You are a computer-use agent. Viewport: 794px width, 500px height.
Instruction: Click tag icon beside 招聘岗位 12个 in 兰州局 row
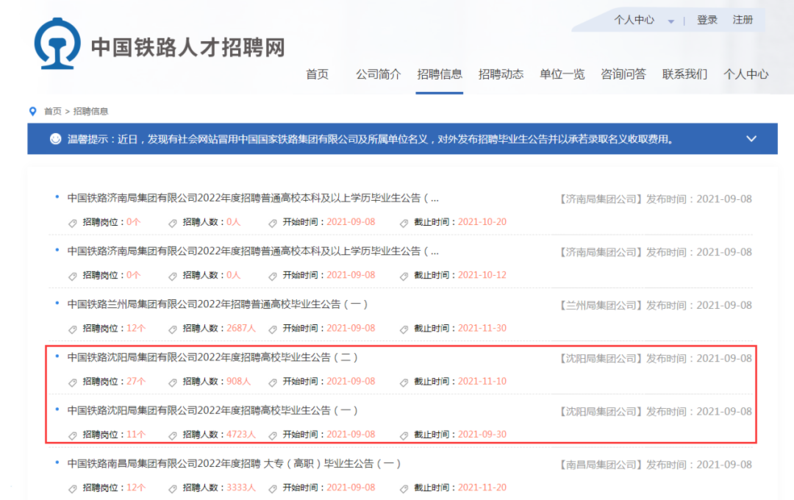click(x=72, y=330)
